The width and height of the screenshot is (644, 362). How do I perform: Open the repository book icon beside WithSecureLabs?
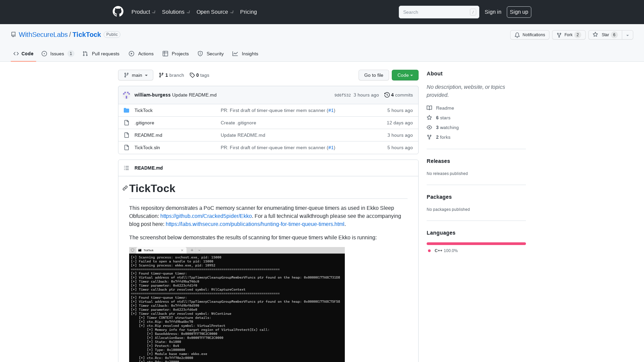click(13, 35)
